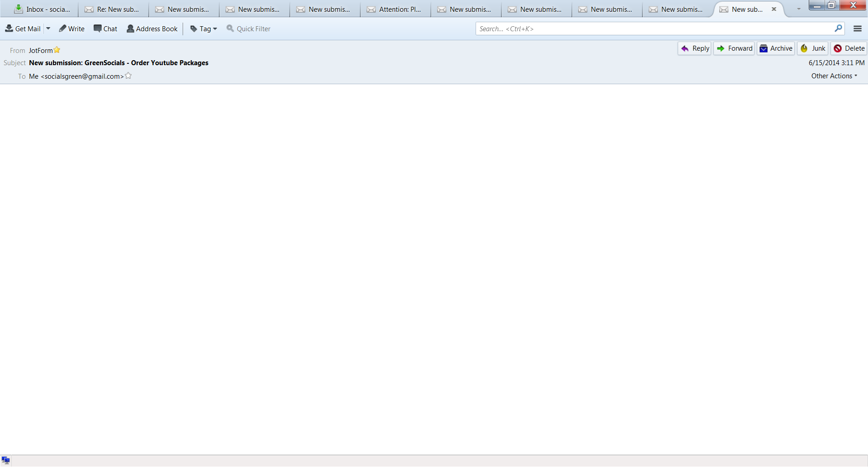The height and width of the screenshot is (467, 868).
Task: Archive the current message
Action: (775, 48)
